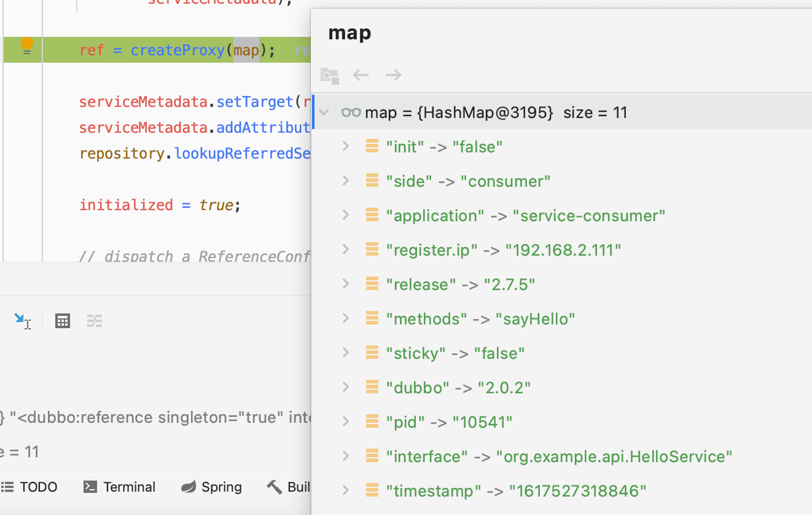Click the folder icon in map popup toolbar

(x=330, y=76)
